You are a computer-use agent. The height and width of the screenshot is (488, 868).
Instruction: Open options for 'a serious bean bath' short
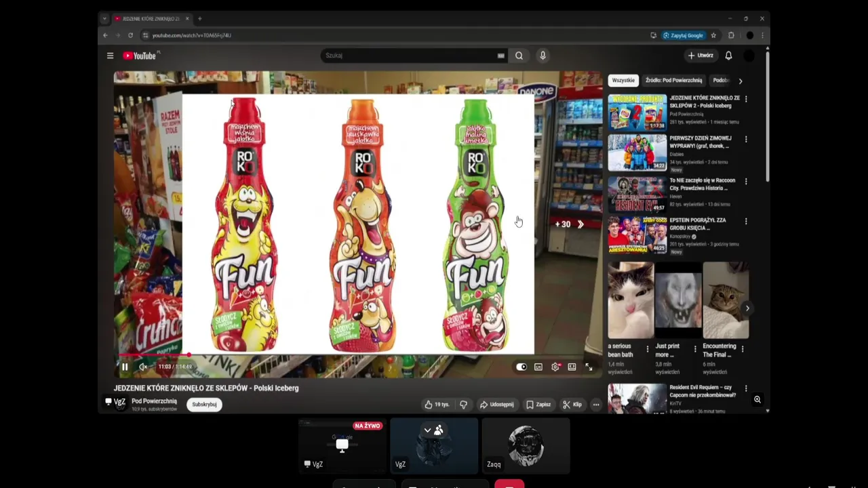click(647, 349)
